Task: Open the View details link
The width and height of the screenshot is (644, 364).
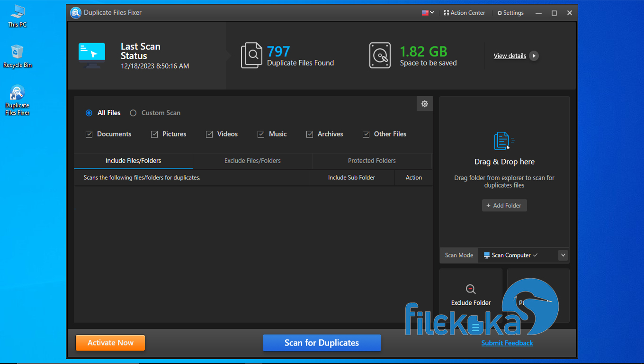Action: 510,56
